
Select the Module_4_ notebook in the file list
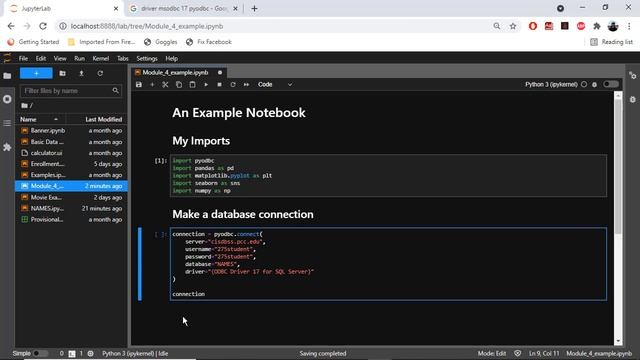[71, 186]
